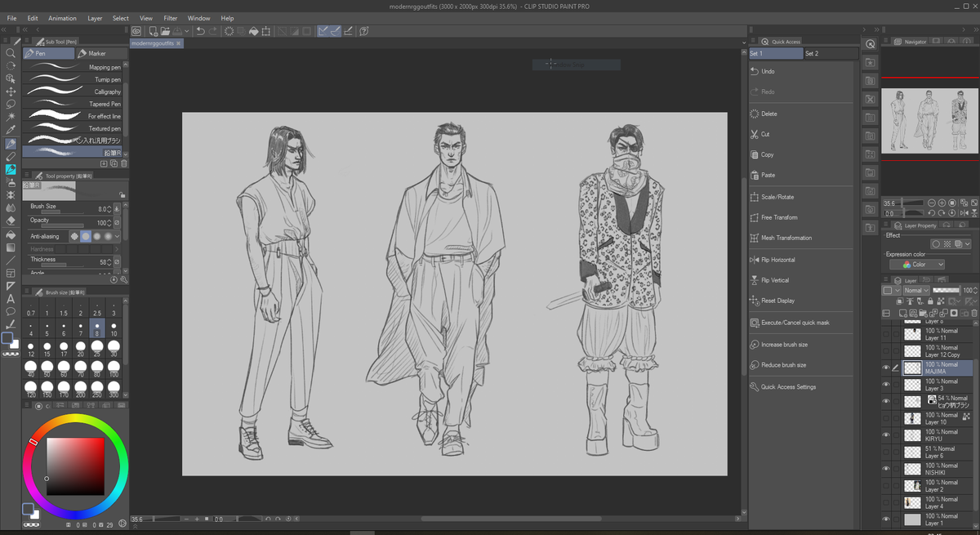Click the Navigator canvas thumbnail
This screenshot has width=980, height=535.
[x=930, y=120]
